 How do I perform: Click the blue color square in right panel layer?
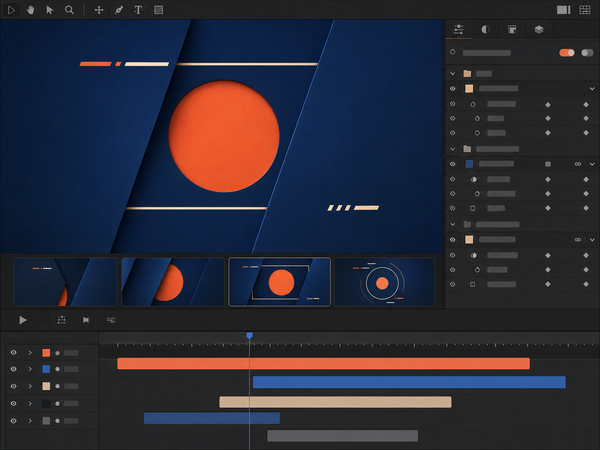[469, 164]
